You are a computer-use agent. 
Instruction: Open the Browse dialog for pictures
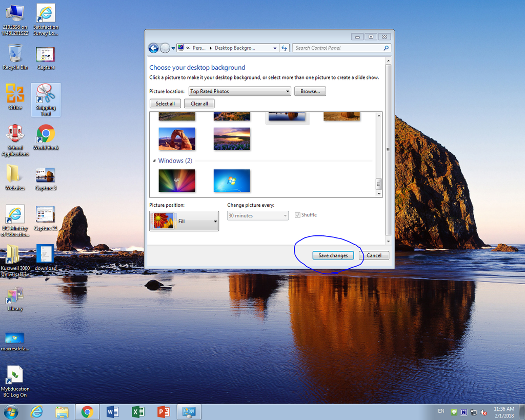(x=310, y=91)
